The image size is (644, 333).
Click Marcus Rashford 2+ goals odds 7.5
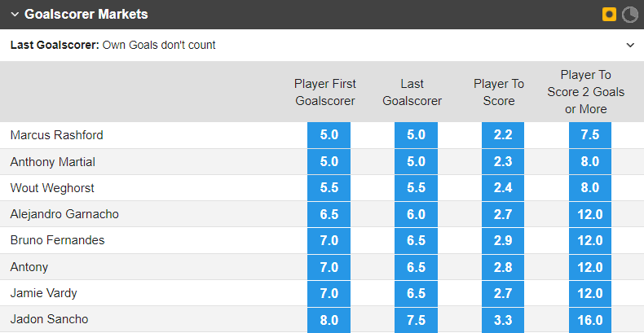pyautogui.click(x=590, y=135)
